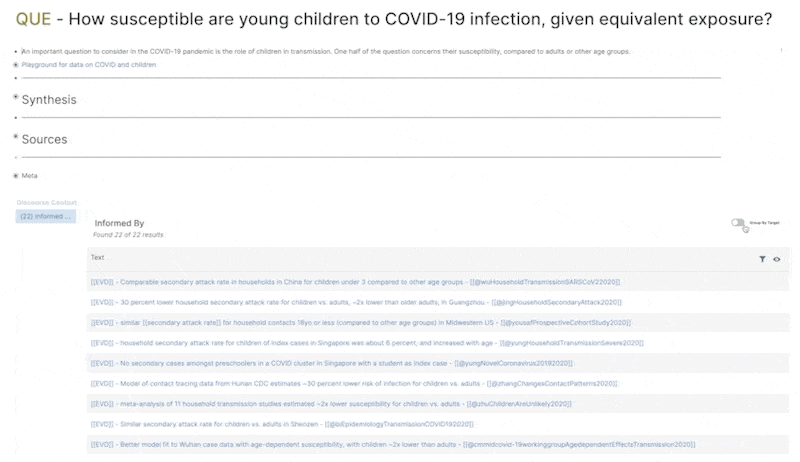This screenshot has height=462, width=800.
Task: Click the Synthesis heading text
Action: coord(49,100)
